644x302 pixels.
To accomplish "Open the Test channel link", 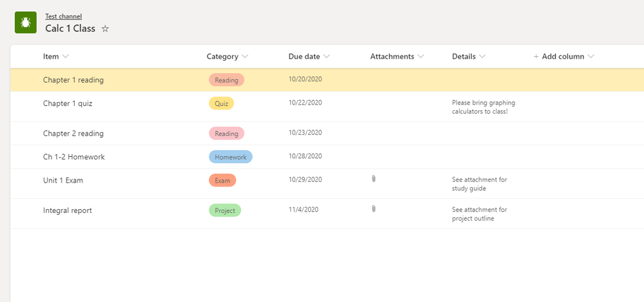I will click(x=63, y=16).
